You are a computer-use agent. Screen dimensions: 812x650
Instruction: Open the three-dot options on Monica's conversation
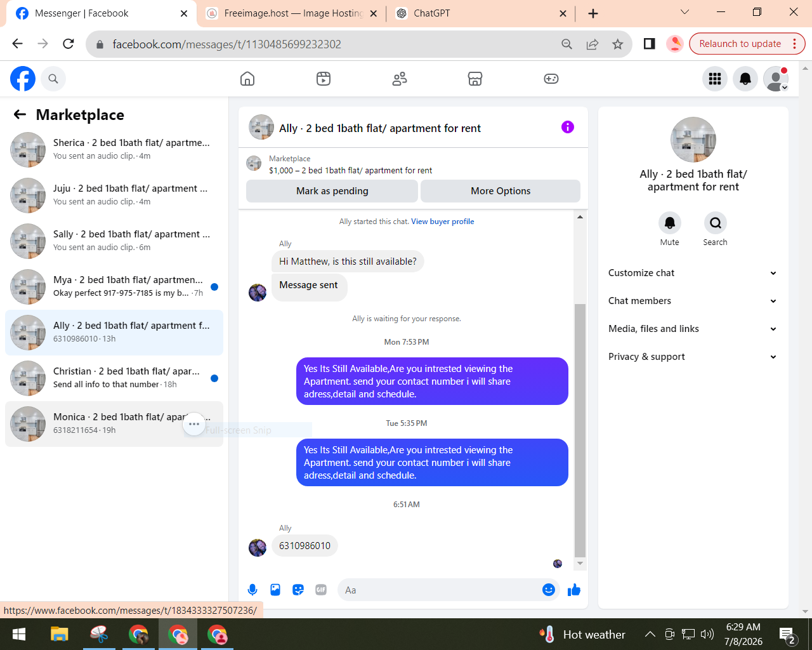[194, 424]
